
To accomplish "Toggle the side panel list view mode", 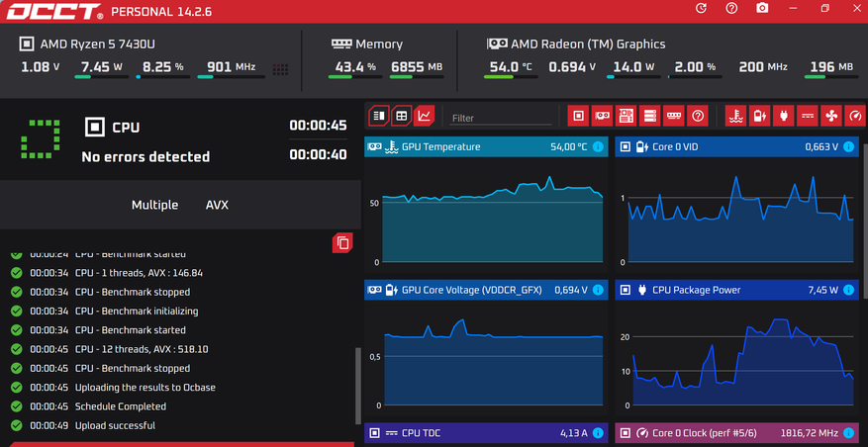I will click(377, 116).
